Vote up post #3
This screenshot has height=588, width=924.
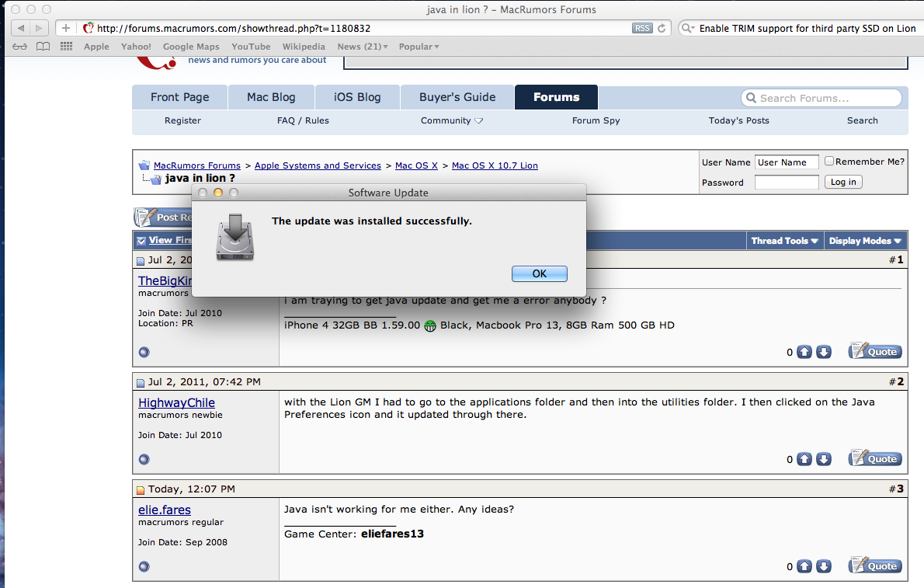click(x=804, y=567)
